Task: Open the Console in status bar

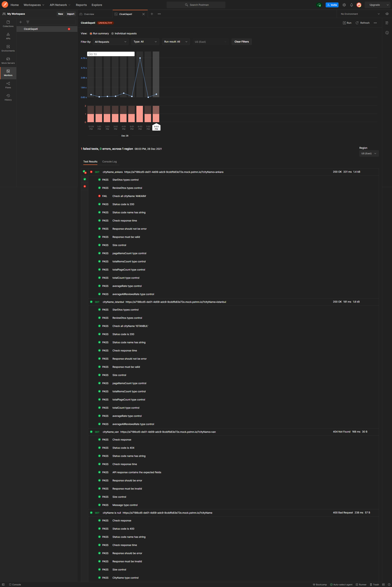Action: pos(15,585)
